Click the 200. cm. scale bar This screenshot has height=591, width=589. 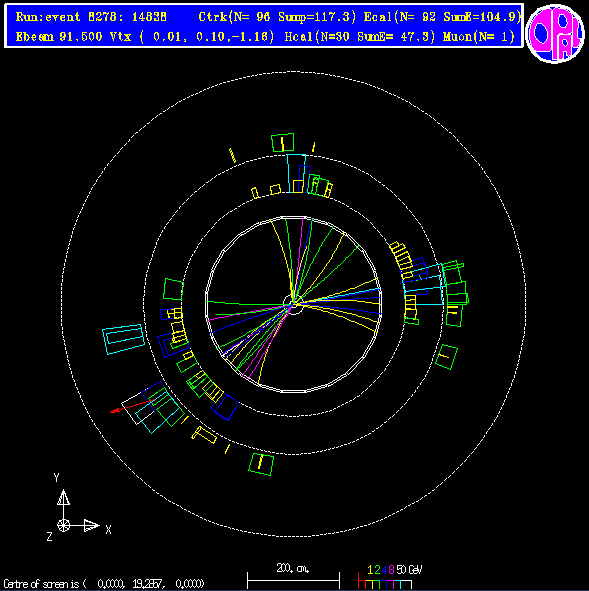coord(293,577)
